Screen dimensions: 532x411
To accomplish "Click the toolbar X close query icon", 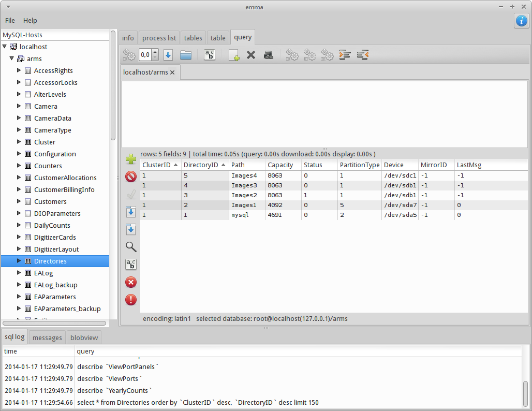I will point(250,55).
